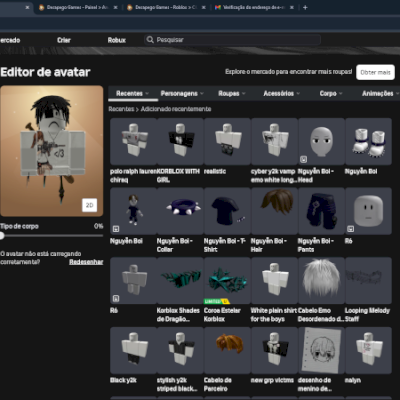Image resolution: width=400 pixels, height=400 pixels.
Task: Select the Black y2k pants item
Action: click(133, 350)
